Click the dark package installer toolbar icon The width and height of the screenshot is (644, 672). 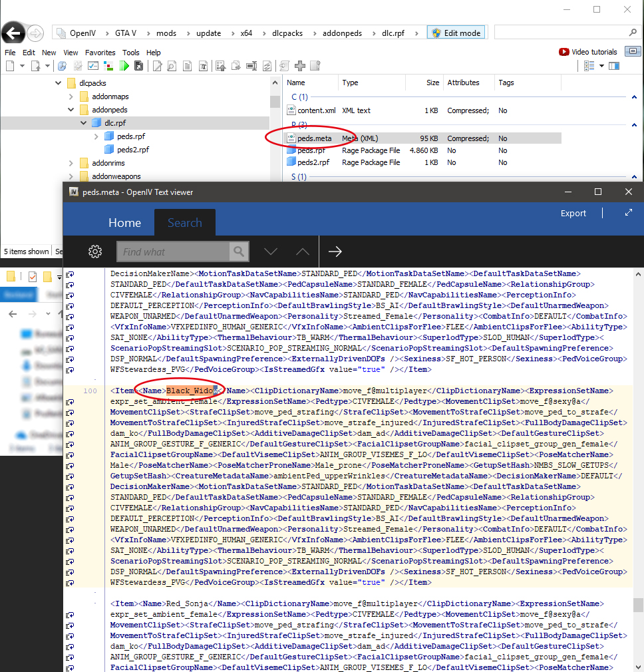[x=138, y=66]
